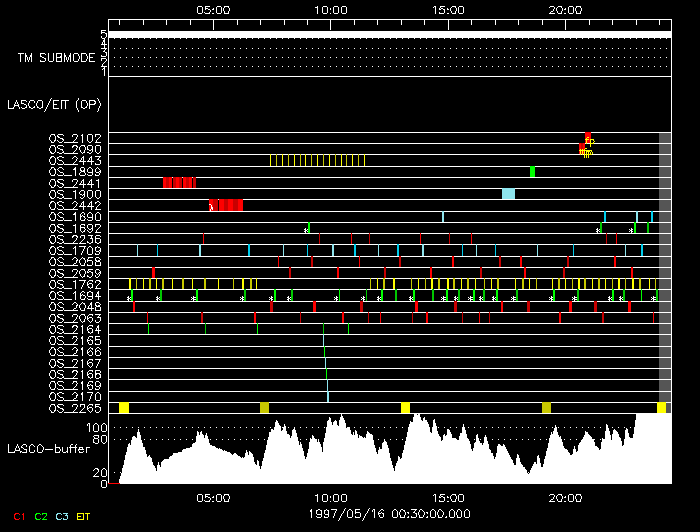The width and height of the screenshot is (700, 532).
Task: Select the red block in the OS_2442 row
Action: 227,205
